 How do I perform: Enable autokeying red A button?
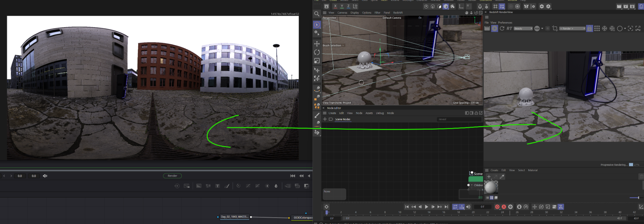(x=504, y=207)
